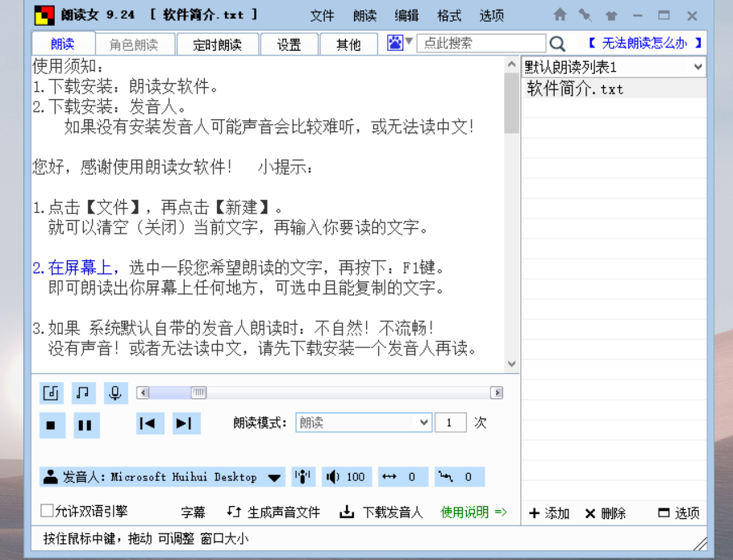This screenshot has height=560, width=733.
Task: Open the 文件 menu
Action: pyautogui.click(x=322, y=15)
